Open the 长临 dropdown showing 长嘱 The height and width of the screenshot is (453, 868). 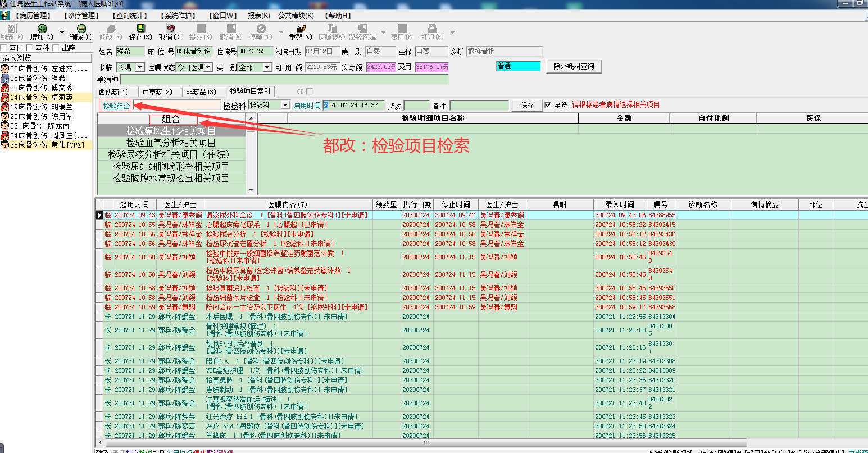coord(139,67)
